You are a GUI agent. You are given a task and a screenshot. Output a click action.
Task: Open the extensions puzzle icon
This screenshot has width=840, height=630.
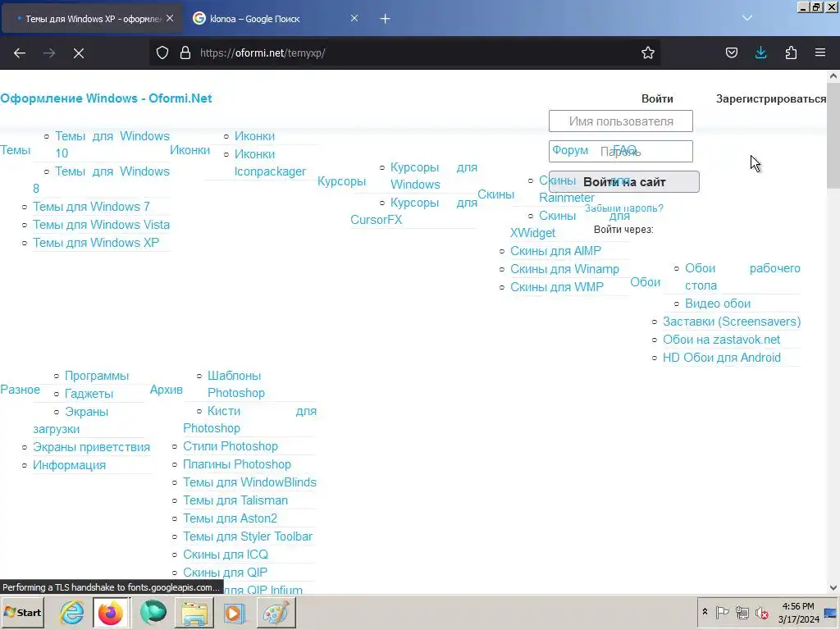(792, 52)
